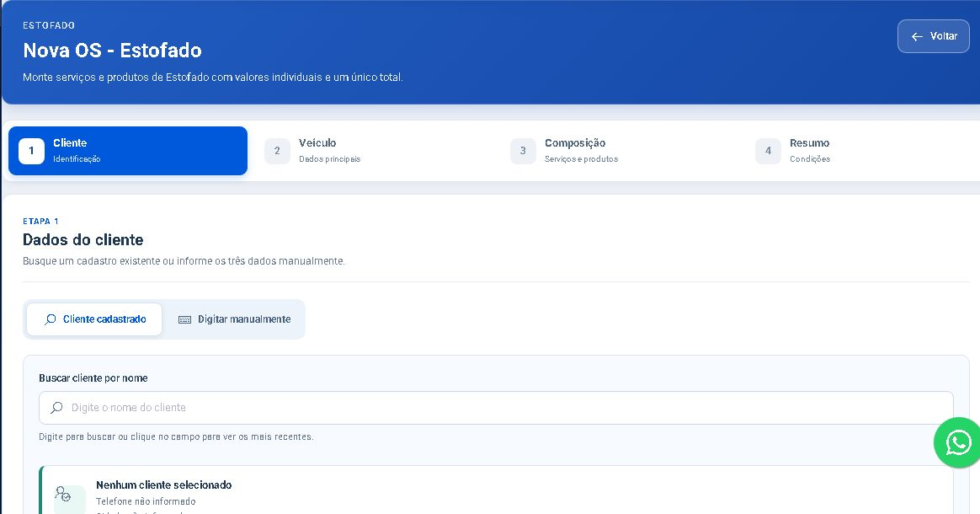
Task: Click the step number 4 badge
Action: point(768,151)
